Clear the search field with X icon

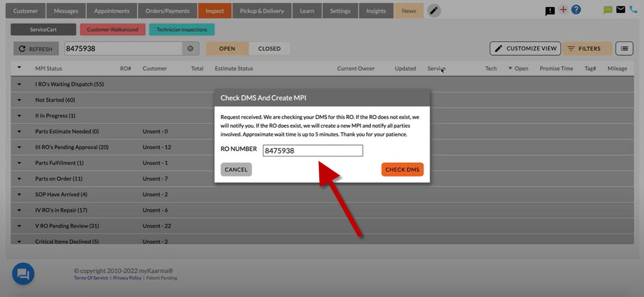tap(190, 48)
